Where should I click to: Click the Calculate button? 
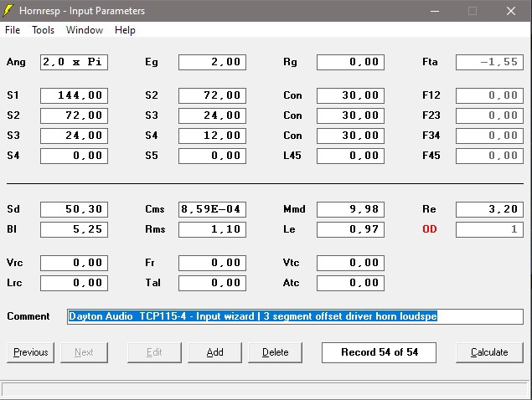pyautogui.click(x=489, y=352)
